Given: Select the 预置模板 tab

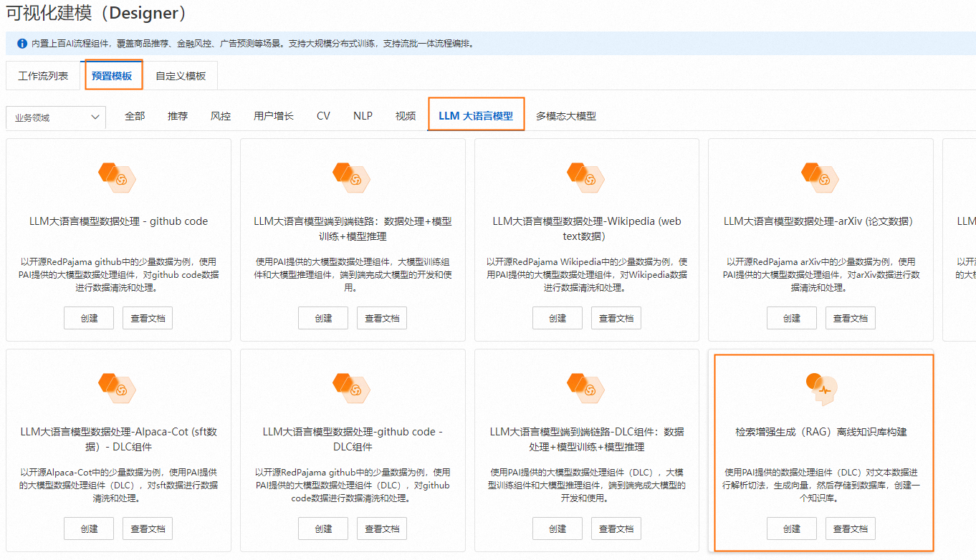Looking at the screenshot, I should (112, 76).
